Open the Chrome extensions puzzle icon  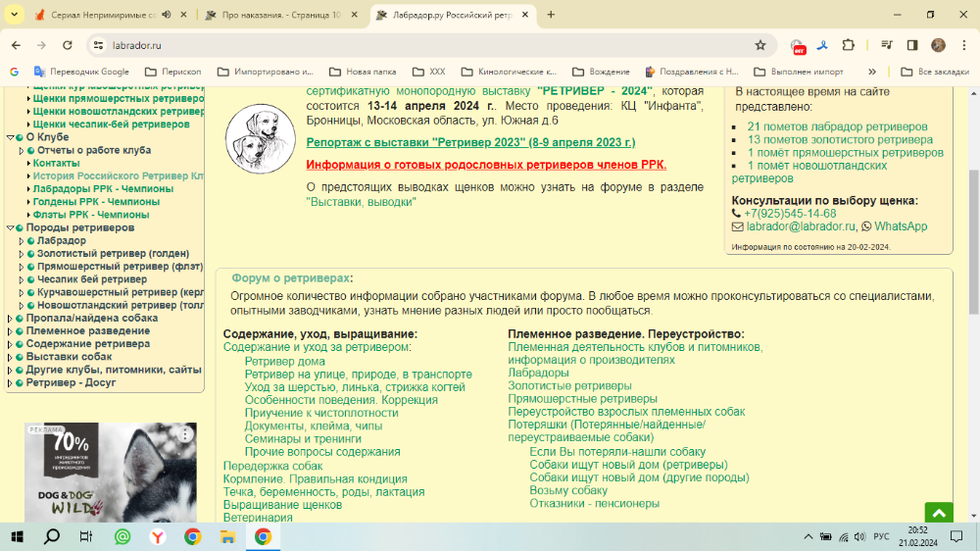[x=848, y=45]
